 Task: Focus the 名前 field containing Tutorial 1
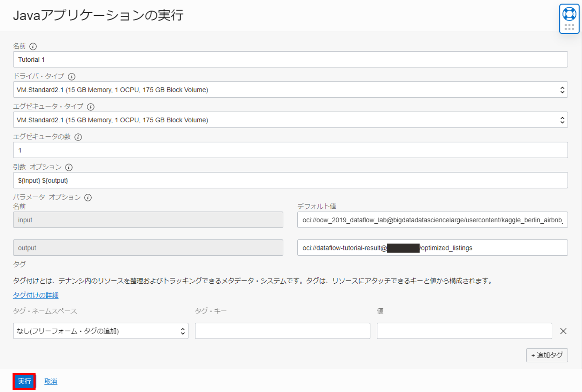pos(290,60)
